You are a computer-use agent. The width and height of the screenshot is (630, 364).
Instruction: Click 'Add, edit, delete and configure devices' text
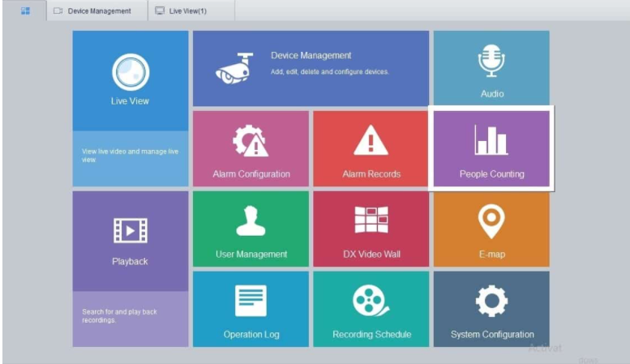pos(330,72)
